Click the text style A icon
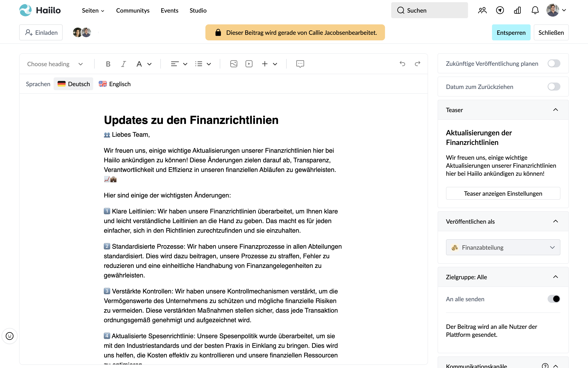The image size is (588, 368). pyautogui.click(x=139, y=64)
